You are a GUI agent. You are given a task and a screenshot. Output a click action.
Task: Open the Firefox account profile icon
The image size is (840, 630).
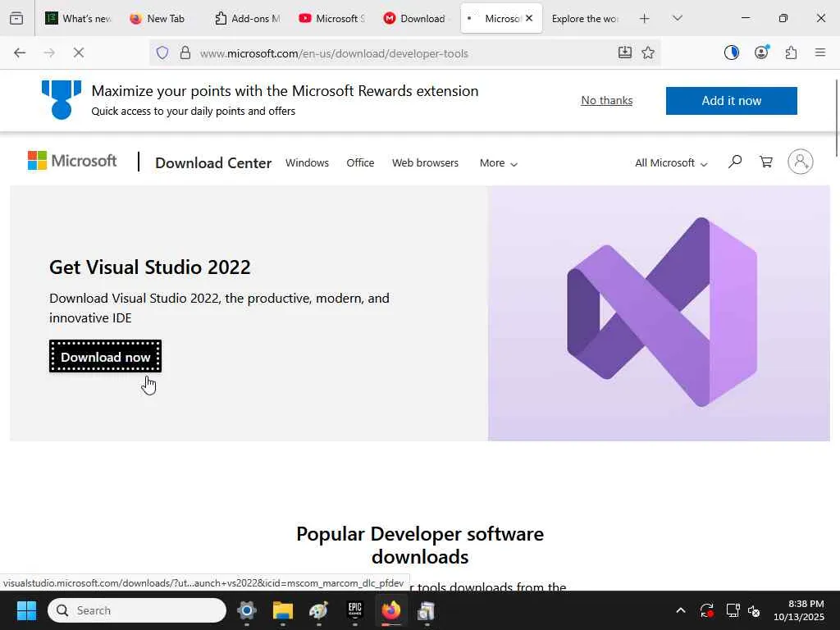click(761, 53)
